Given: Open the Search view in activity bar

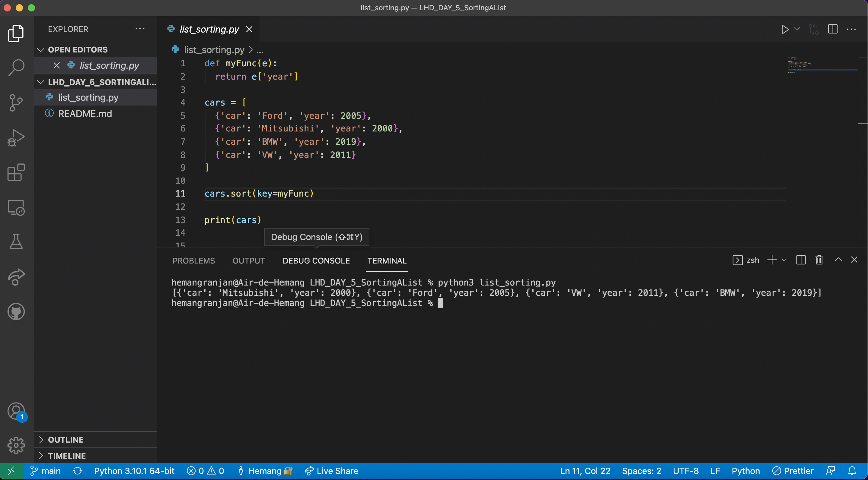Looking at the screenshot, I should click(x=16, y=68).
